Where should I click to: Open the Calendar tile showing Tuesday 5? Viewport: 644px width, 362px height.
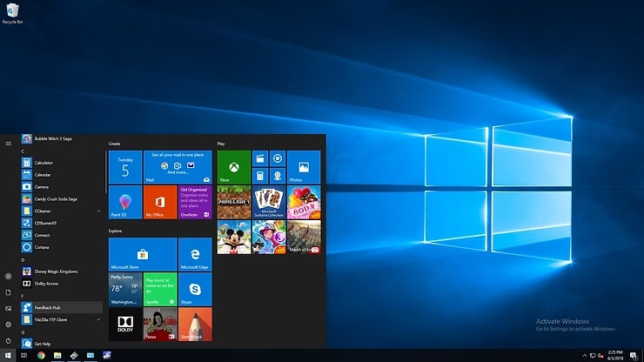tap(125, 167)
